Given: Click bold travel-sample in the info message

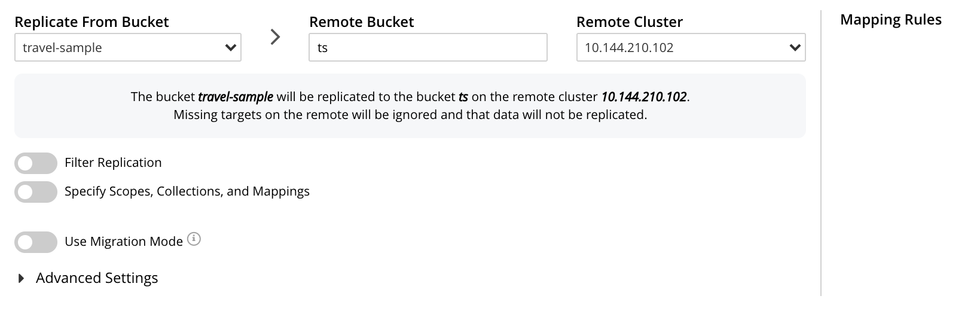Looking at the screenshot, I should click(x=236, y=97).
